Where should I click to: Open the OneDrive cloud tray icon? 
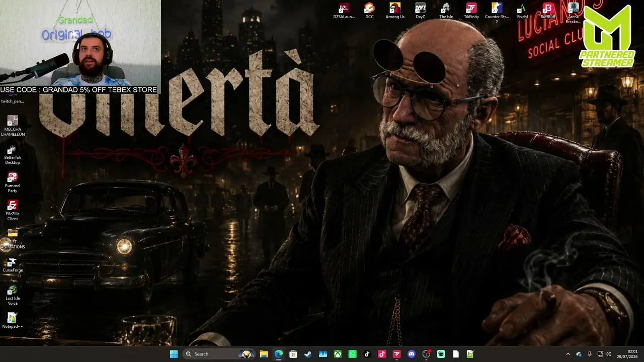(x=579, y=354)
